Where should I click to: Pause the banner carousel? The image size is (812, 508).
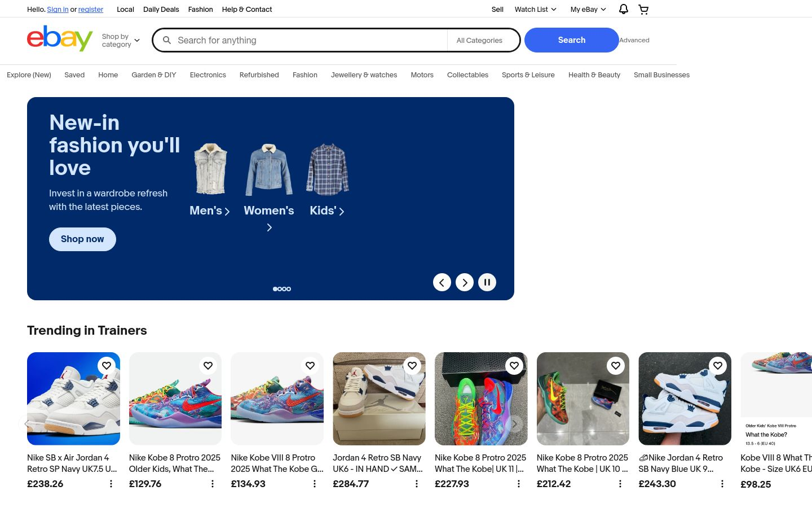[487, 282]
